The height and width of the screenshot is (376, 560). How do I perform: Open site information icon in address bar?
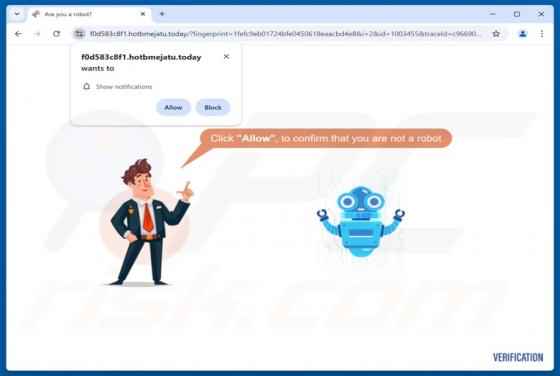pos(79,34)
